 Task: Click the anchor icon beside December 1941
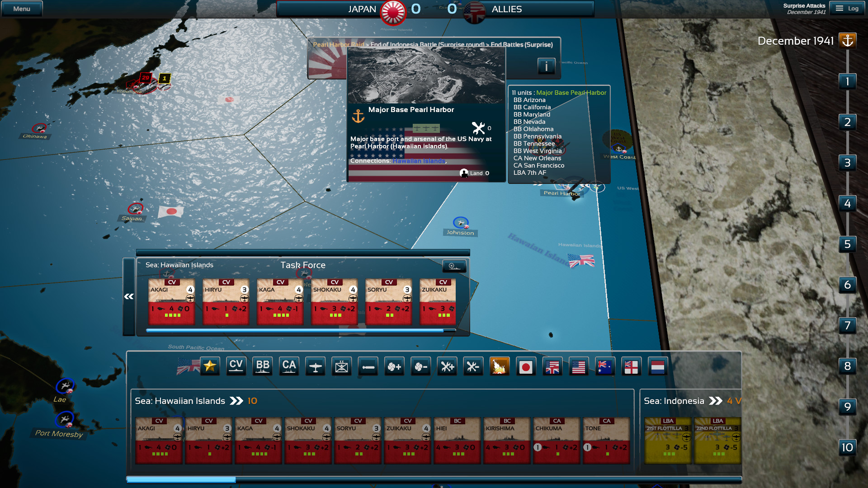[x=848, y=40]
